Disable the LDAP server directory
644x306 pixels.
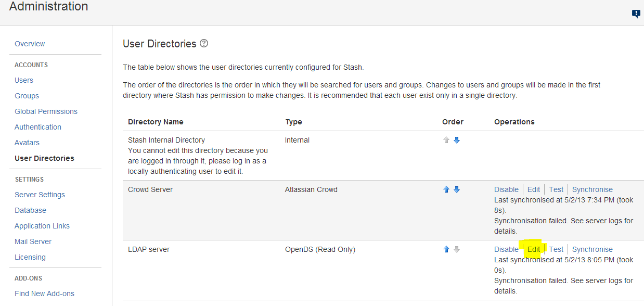click(x=506, y=249)
